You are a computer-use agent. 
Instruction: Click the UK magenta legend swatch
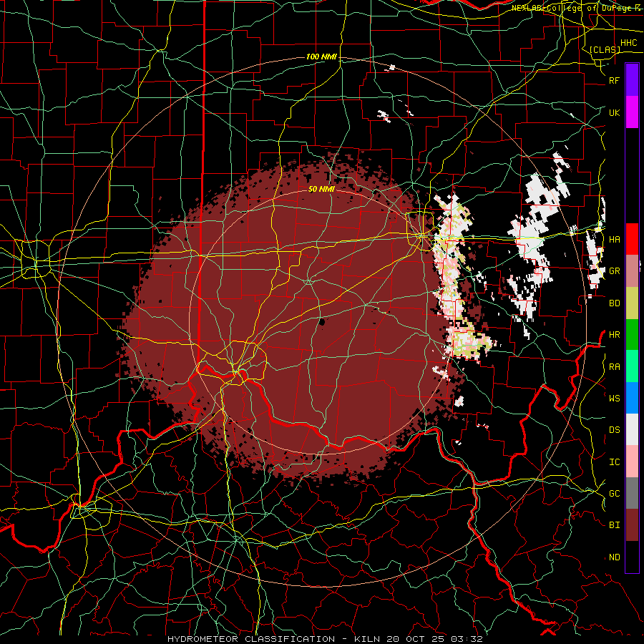click(x=632, y=112)
